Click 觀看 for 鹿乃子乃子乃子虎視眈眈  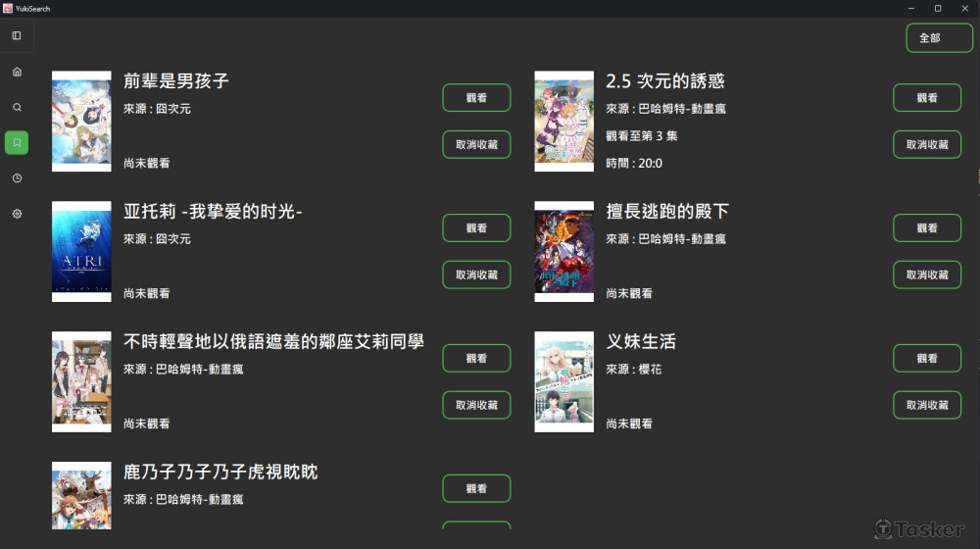(476, 488)
